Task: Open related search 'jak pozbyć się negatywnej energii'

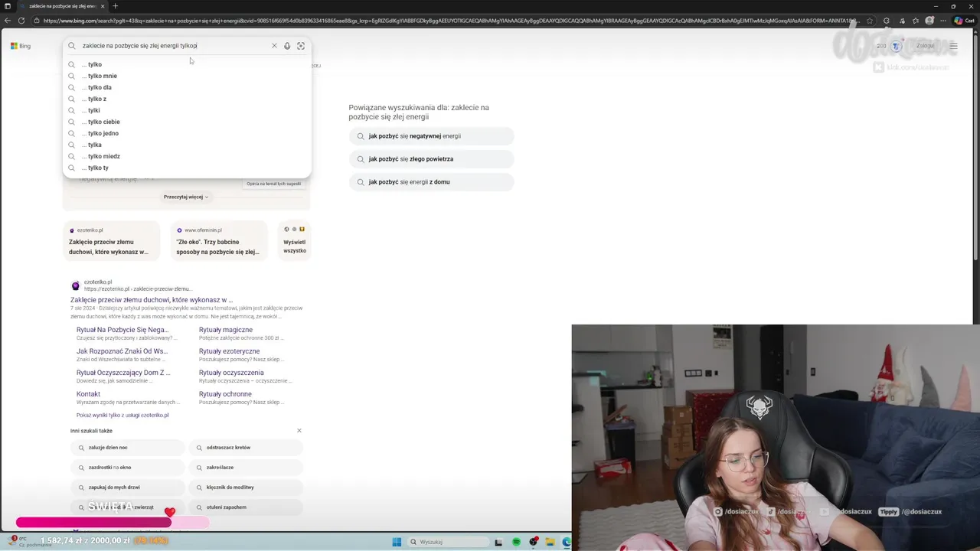Action: tap(431, 136)
